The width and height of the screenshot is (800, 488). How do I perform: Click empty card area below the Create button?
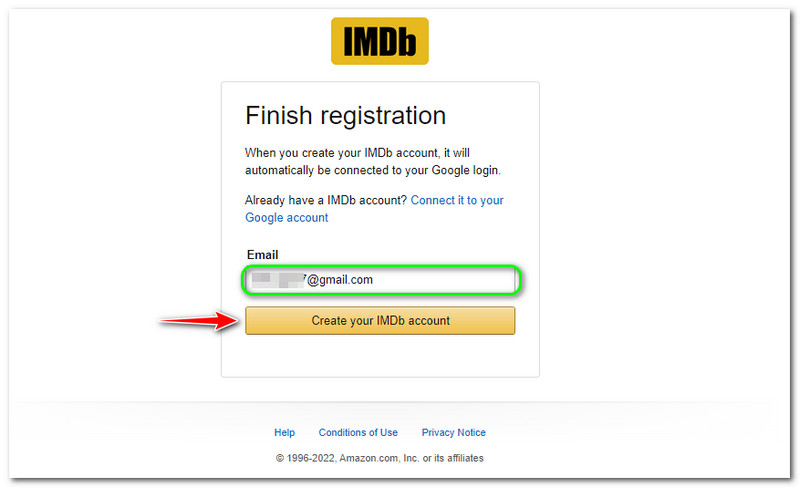click(x=380, y=356)
